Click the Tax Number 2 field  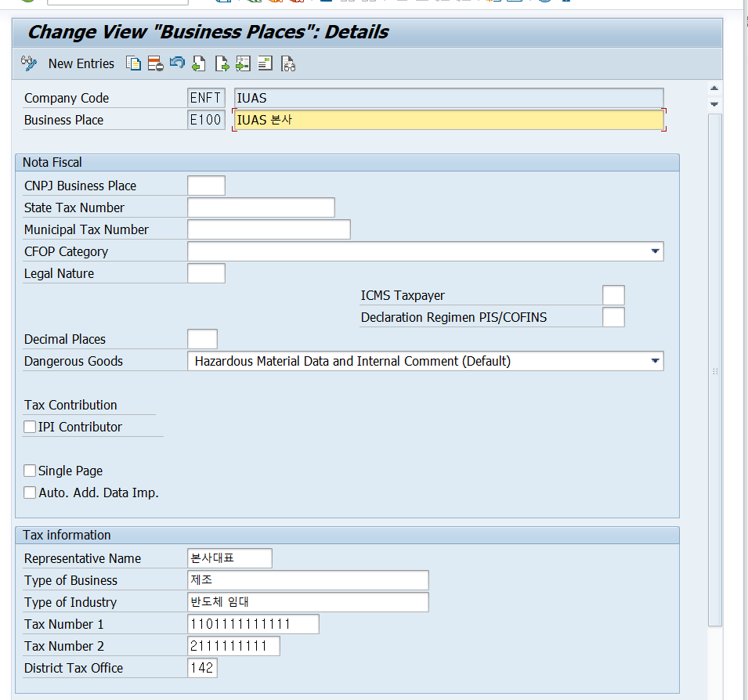tap(233, 646)
